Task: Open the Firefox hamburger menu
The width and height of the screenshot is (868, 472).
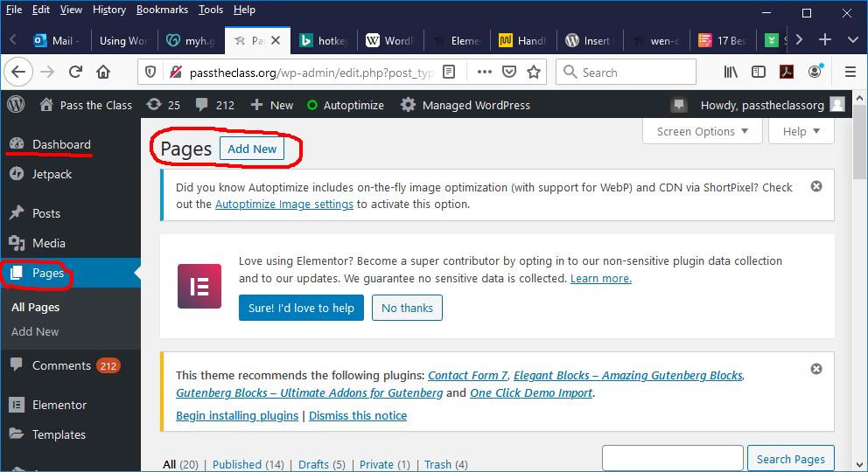Action: [850, 73]
